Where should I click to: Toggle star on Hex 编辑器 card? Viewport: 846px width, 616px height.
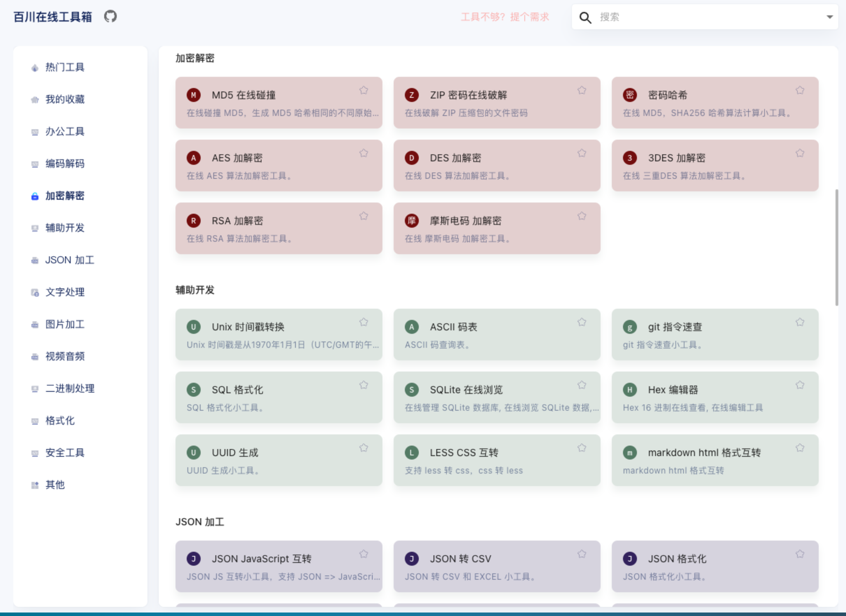coord(800,385)
